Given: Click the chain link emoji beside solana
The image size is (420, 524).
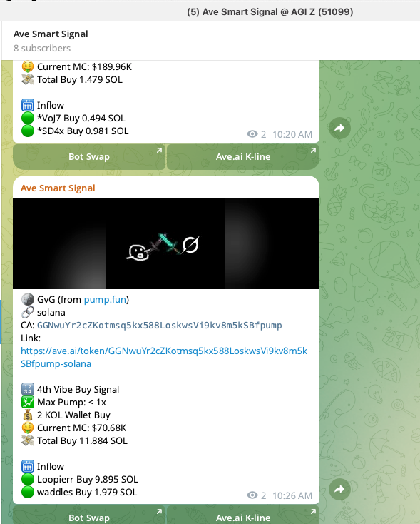Looking at the screenshot, I should click(x=28, y=312).
